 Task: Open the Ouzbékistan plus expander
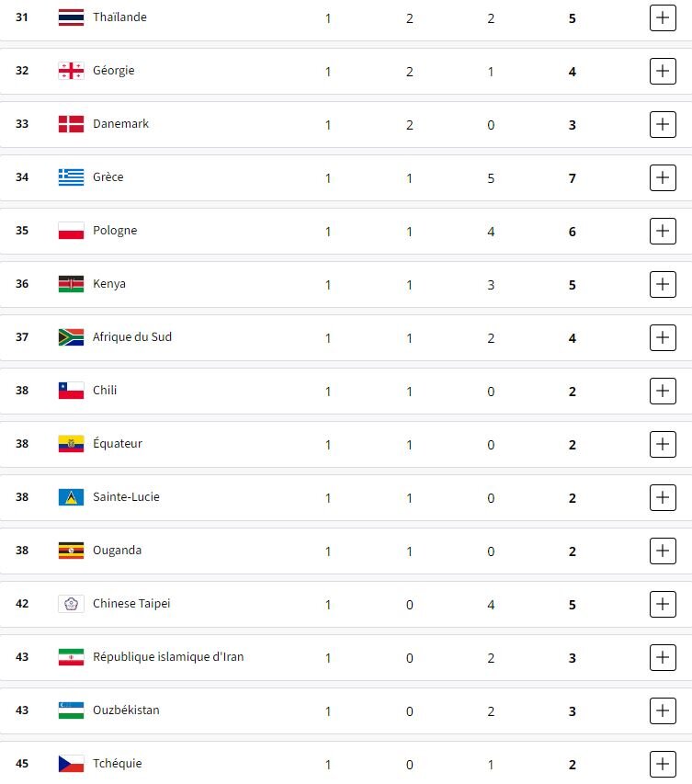[663, 710]
